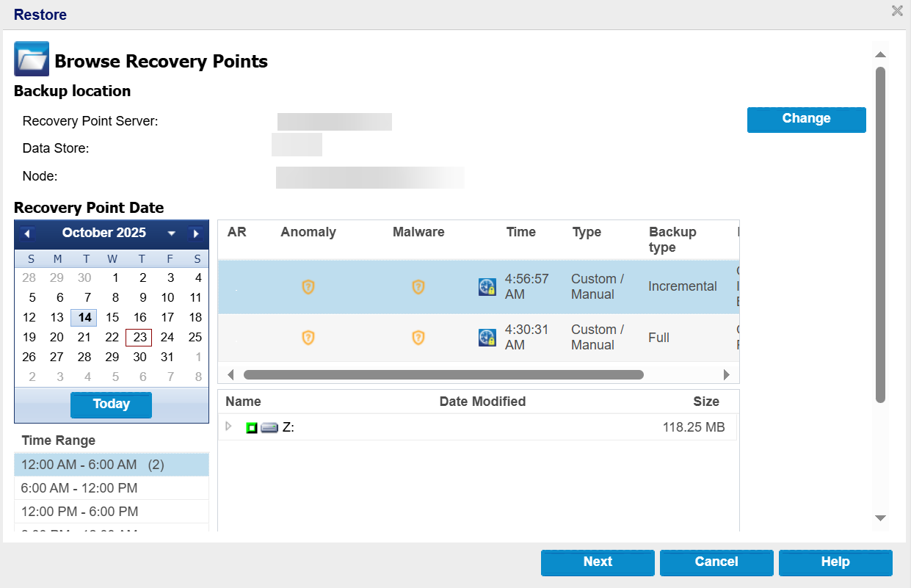Click the anomaly shield icon in the Full backup row

(308, 338)
